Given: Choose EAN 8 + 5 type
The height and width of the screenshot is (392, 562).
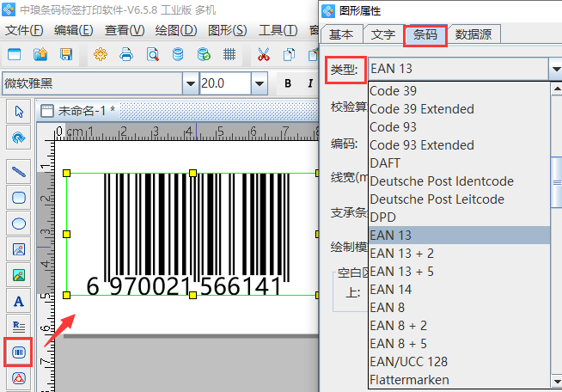Looking at the screenshot, I should coord(459,344).
